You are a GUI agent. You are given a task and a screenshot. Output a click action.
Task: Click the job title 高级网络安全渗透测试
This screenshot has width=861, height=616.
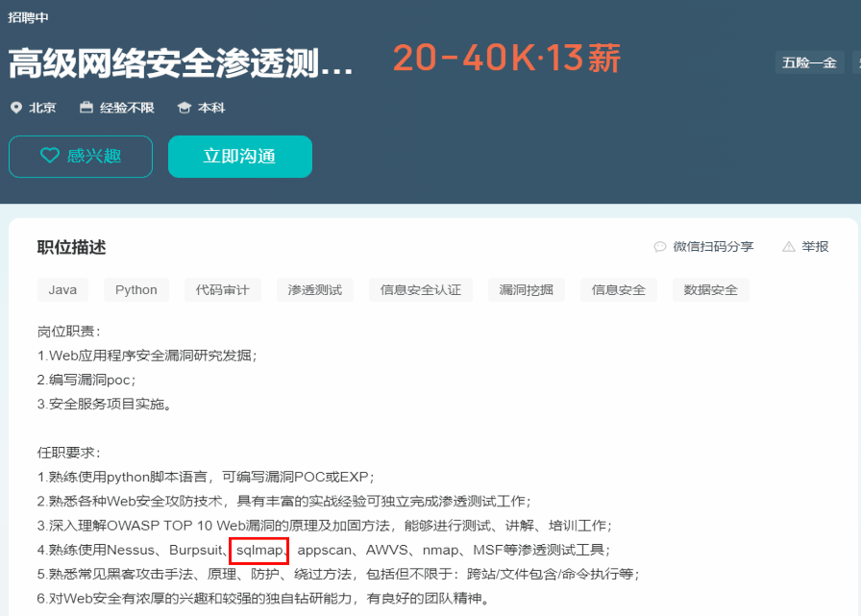coord(182,62)
